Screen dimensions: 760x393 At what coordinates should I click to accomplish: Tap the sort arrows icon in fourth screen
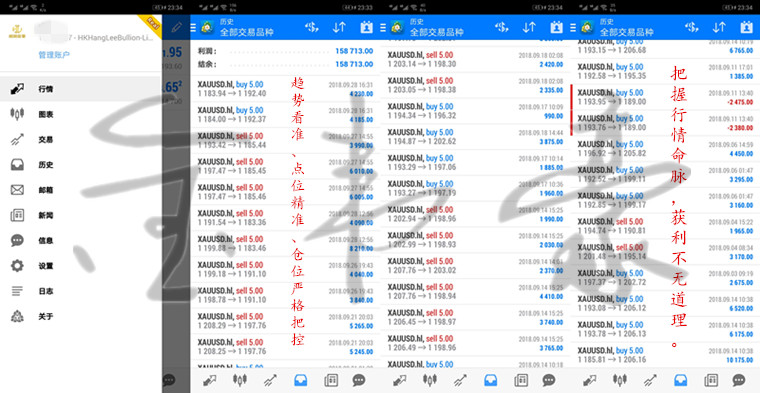point(719,28)
